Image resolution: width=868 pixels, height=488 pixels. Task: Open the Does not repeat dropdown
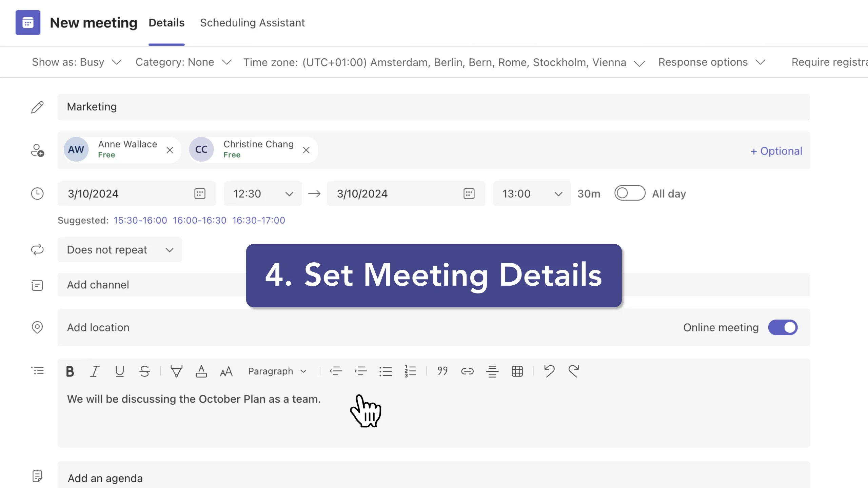pos(120,250)
